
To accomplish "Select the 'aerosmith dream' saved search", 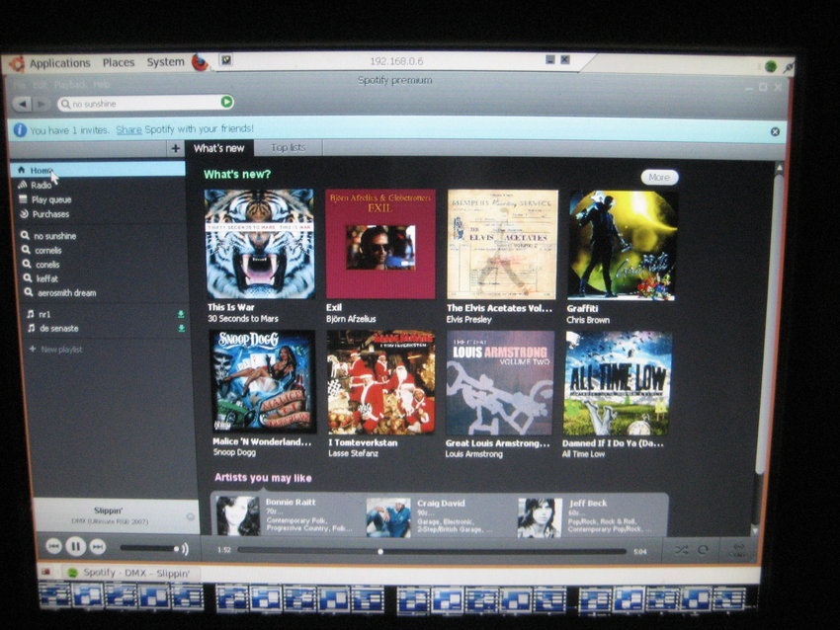I will [x=66, y=293].
